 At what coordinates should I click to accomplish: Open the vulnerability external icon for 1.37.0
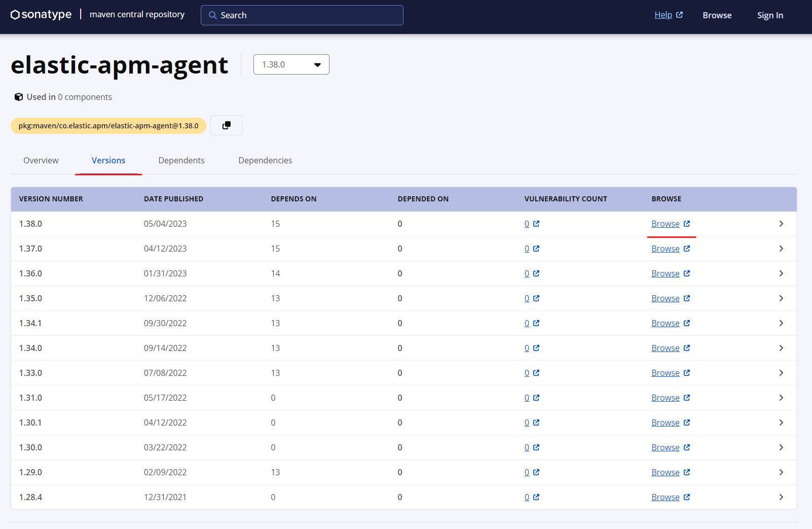[x=536, y=249]
